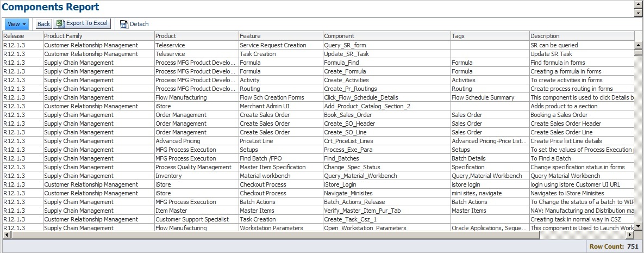Click the Process Quality Management product cell
This screenshot has width=644, height=253.
coord(197,167)
